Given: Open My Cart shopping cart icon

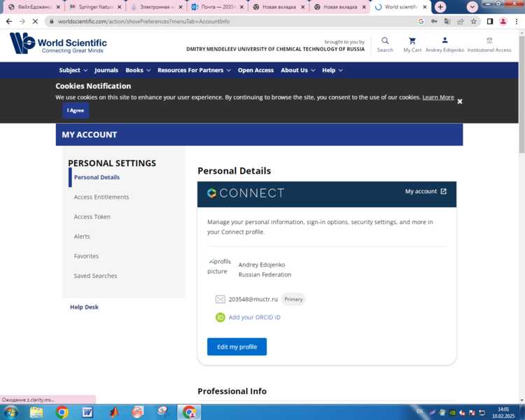Looking at the screenshot, I should click(412, 41).
